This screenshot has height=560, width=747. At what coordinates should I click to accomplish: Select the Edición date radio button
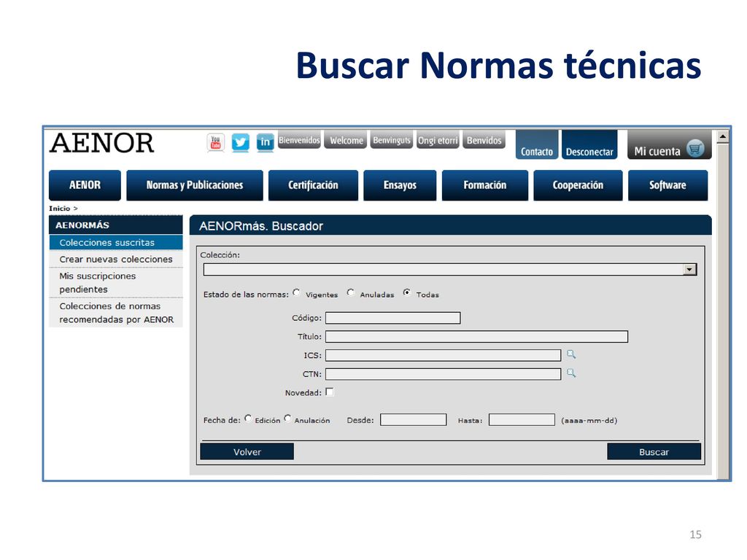(x=248, y=418)
